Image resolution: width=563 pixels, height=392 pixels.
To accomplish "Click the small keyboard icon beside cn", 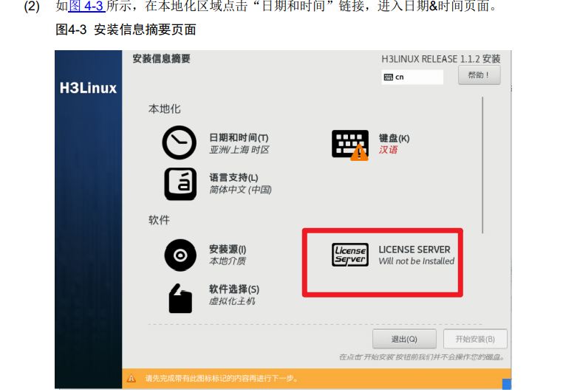I will [x=388, y=77].
